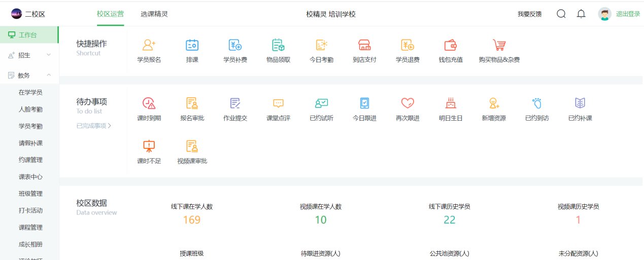The width and height of the screenshot is (644, 260).
Task: Open the 课时到期 to-do icon
Action: pyautogui.click(x=149, y=103)
